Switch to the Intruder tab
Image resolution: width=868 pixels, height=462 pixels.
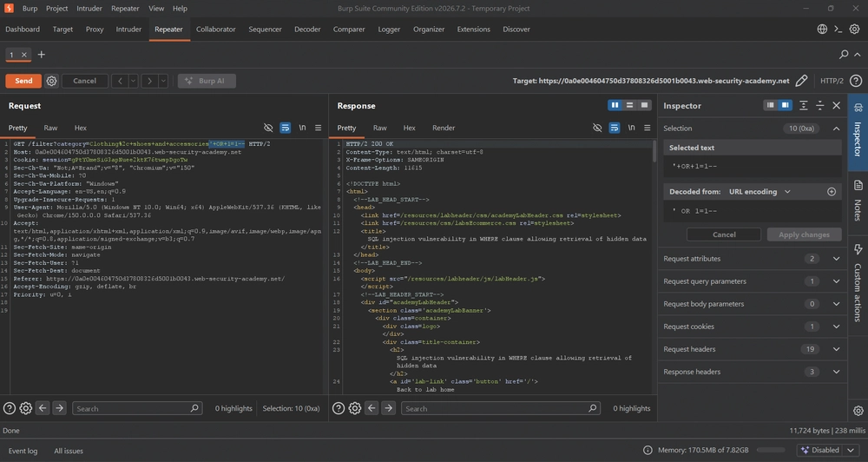(x=128, y=30)
